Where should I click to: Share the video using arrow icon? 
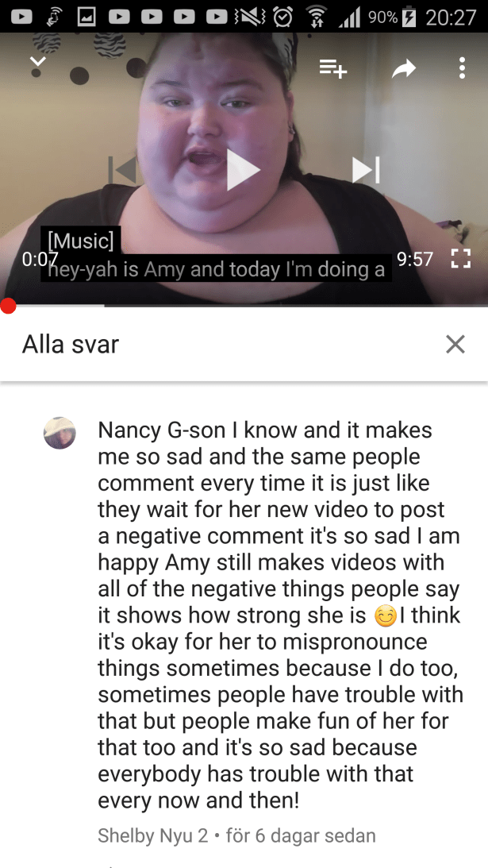404,68
